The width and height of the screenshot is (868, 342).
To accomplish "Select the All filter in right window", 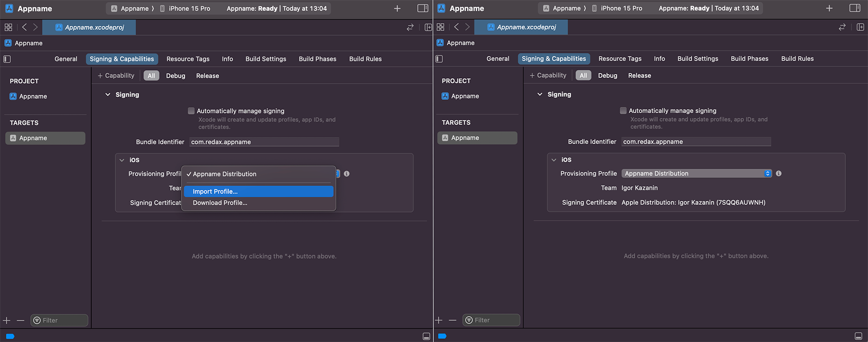I will (584, 75).
